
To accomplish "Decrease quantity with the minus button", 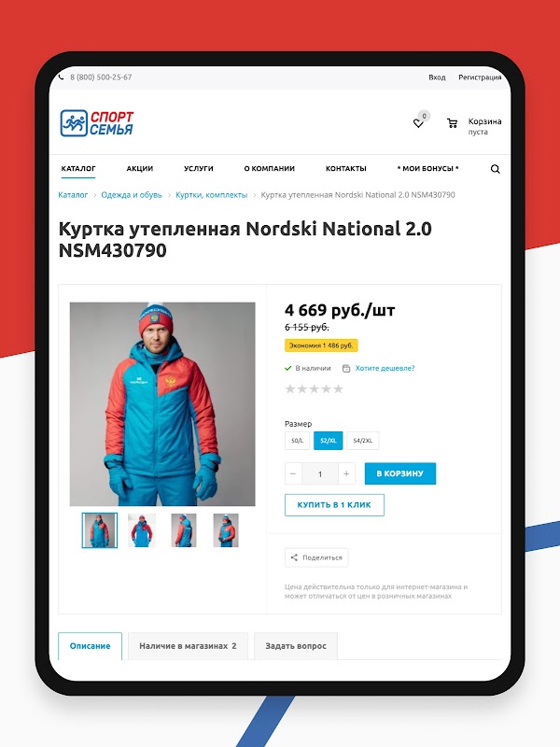I will click(x=293, y=473).
